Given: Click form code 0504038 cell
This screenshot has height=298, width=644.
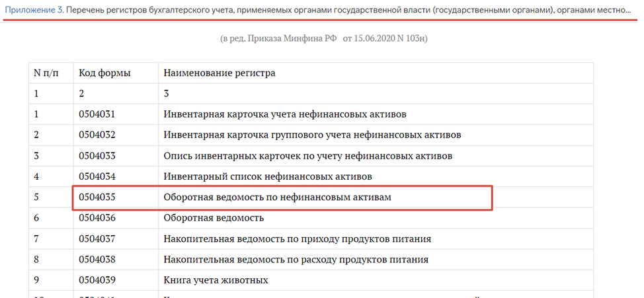Looking at the screenshot, I should pos(116,260).
